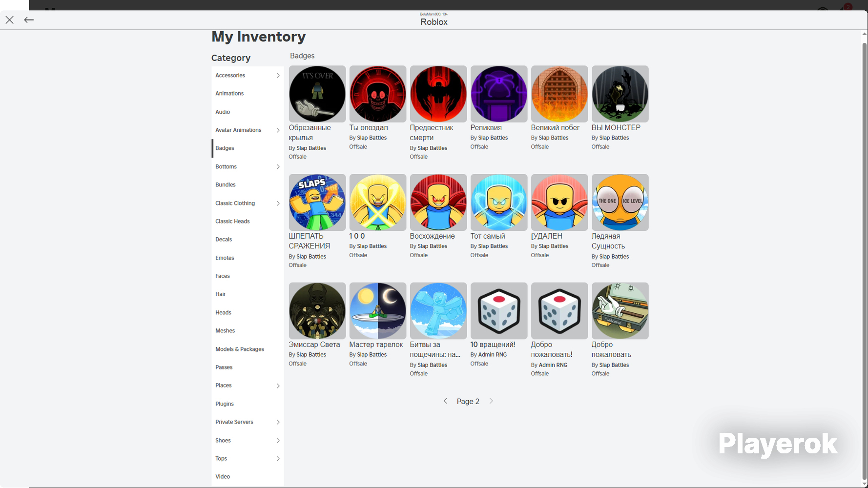Visit Admin RNG creator link under "10 вращений!"
The height and width of the screenshot is (488, 868).
[493, 355]
